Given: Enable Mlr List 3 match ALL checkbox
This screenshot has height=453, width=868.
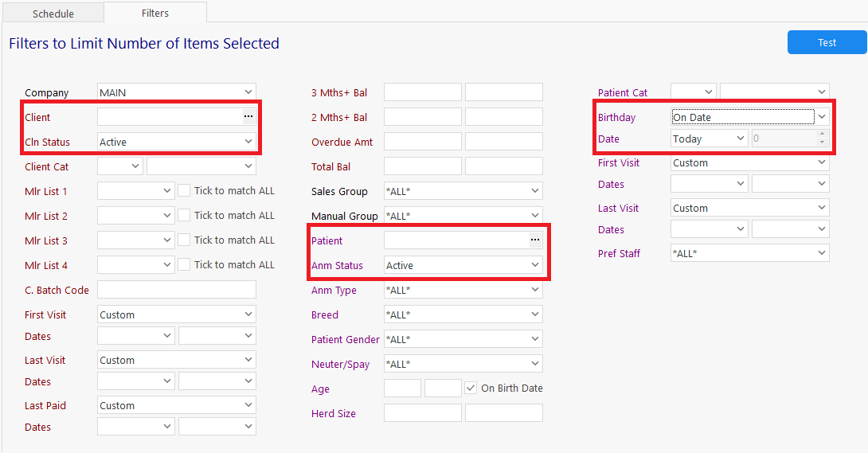Looking at the screenshot, I should pos(184,240).
